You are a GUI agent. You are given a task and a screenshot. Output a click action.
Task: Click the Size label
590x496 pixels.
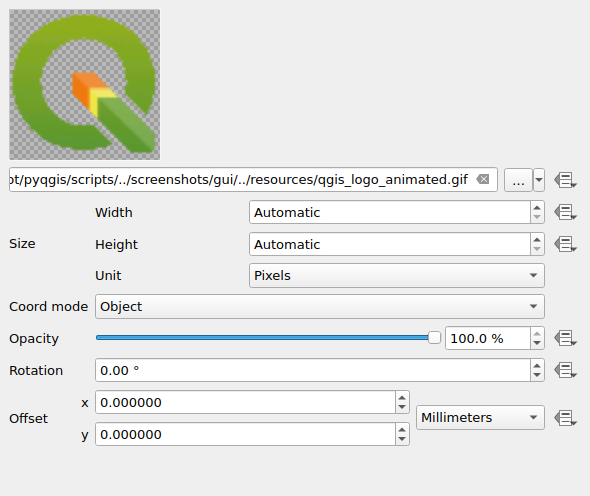click(x=22, y=244)
